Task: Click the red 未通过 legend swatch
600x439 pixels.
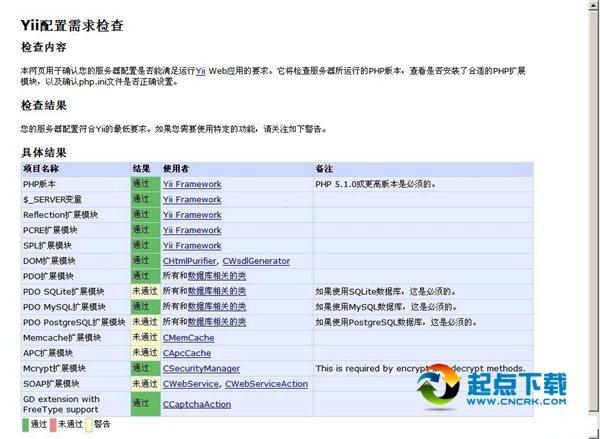Action: click(53, 425)
